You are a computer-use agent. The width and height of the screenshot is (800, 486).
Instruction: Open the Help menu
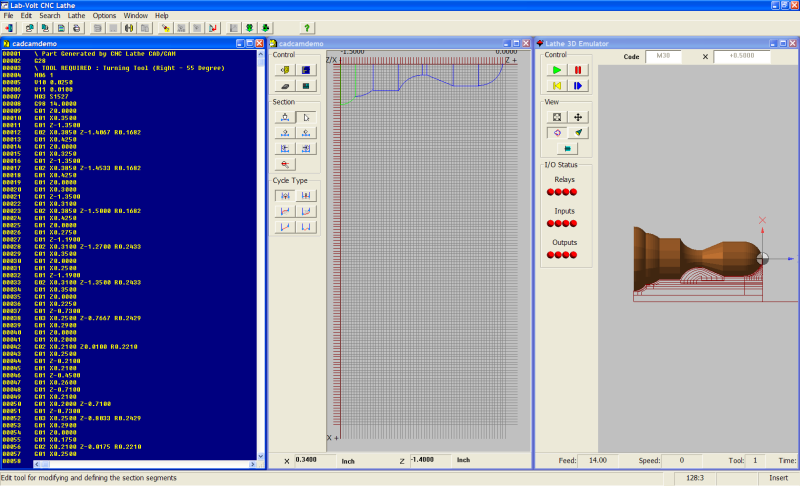162,16
